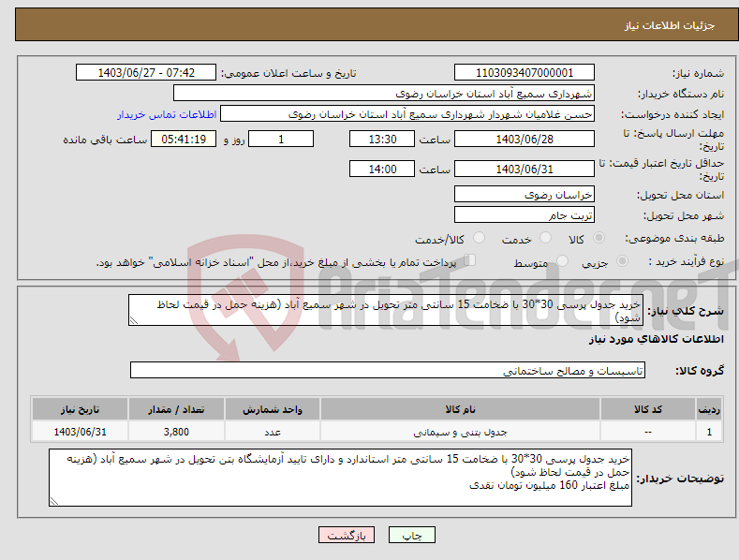Click the شماره نیاز field 1103093407000001
This screenshot has height=560, width=739.
[525, 73]
